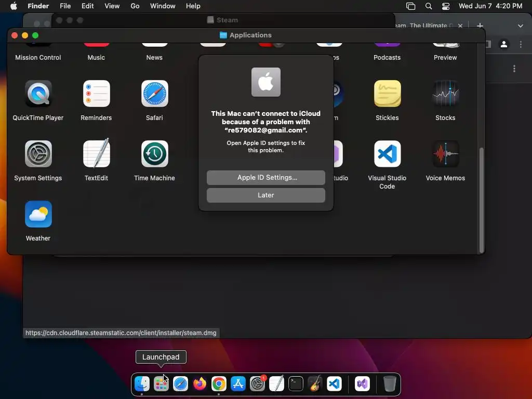The height and width of the screenshot is (399, 532).
Task: Open GarageBand from the Dock
Action: 315,384
